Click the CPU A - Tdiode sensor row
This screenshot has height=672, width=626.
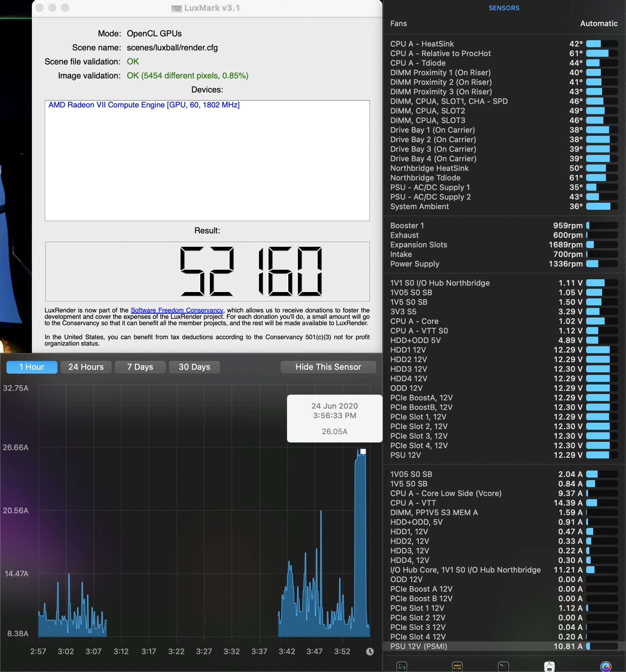[504, 63]
